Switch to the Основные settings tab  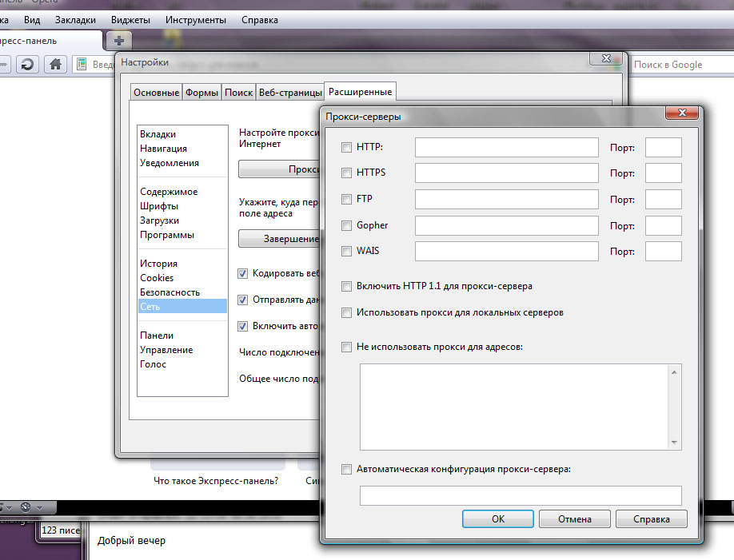pos(156,93)
